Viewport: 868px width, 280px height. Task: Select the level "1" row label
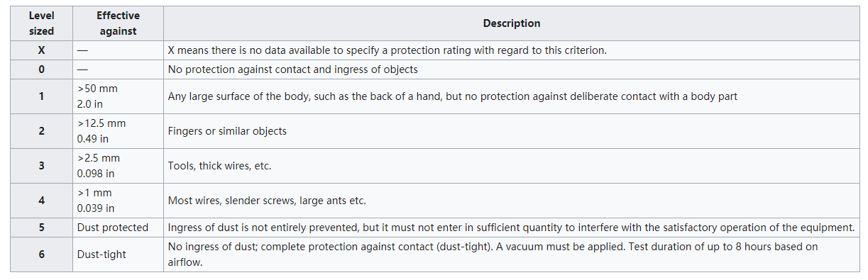coord(41,96)
